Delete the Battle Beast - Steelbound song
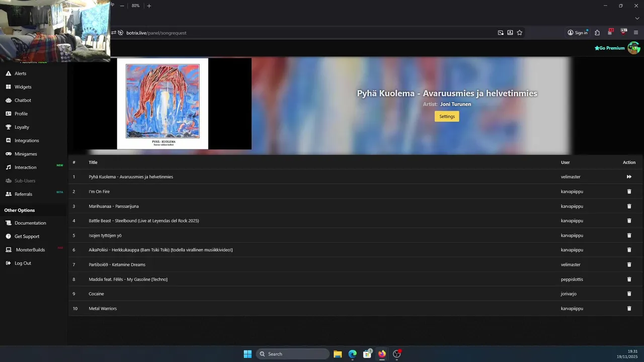This screenshot has width=644, height=362. pos(629,221)
